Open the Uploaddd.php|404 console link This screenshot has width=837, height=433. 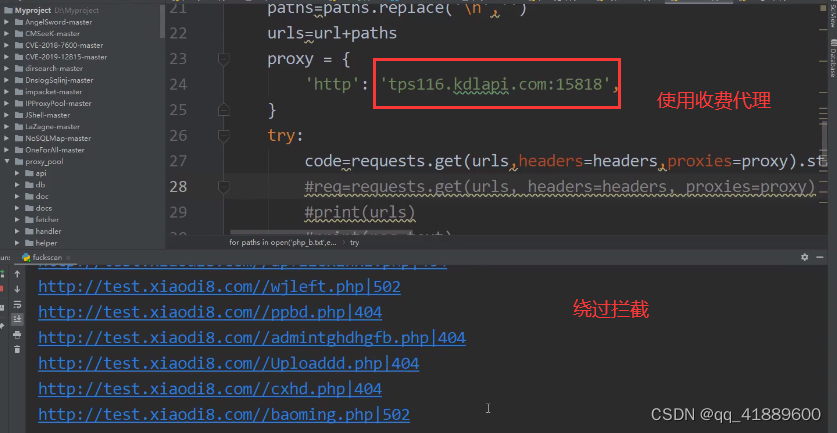click(x=228, y=364)
